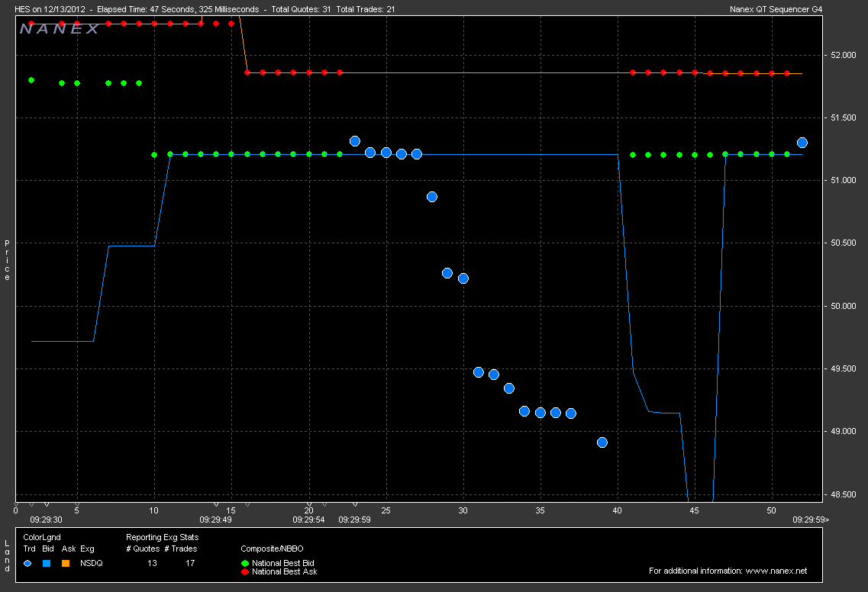Click the chart title starting with HES

(205, 9)
